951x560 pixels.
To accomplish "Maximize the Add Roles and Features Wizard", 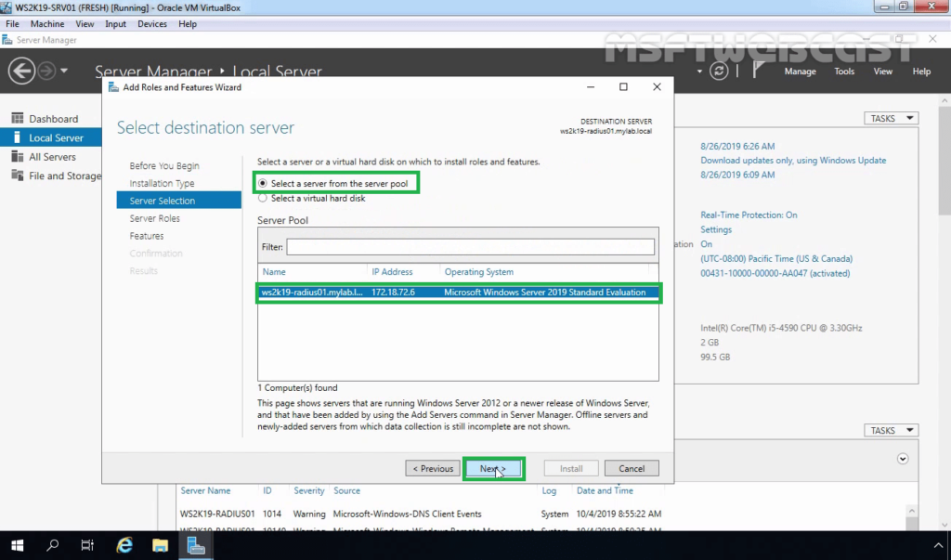I will [x=623, y=86].
